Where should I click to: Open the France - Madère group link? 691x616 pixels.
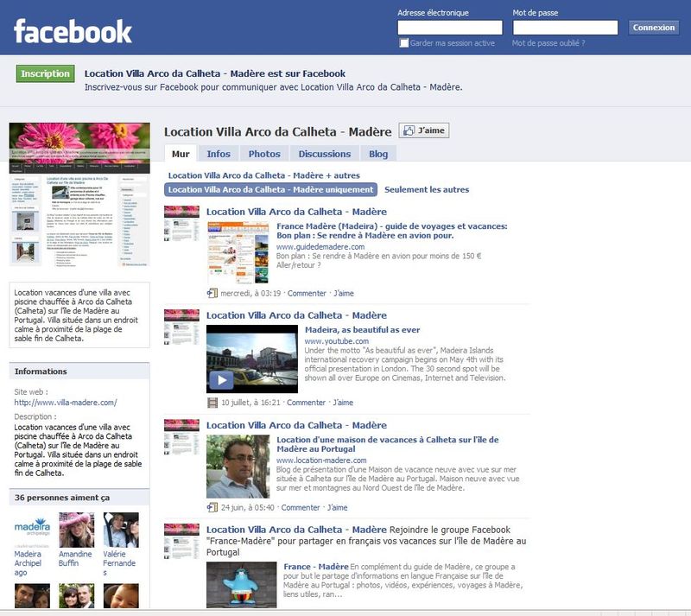coord(316,567)
